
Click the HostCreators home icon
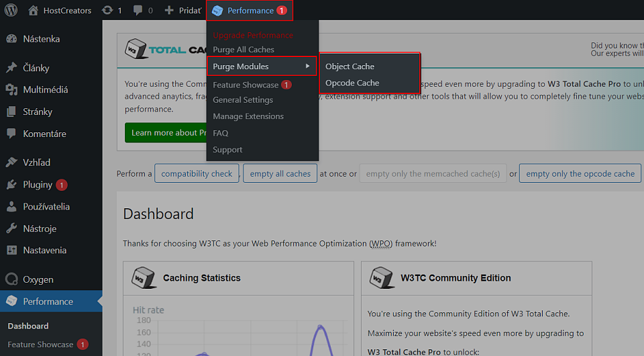point(34,10)
